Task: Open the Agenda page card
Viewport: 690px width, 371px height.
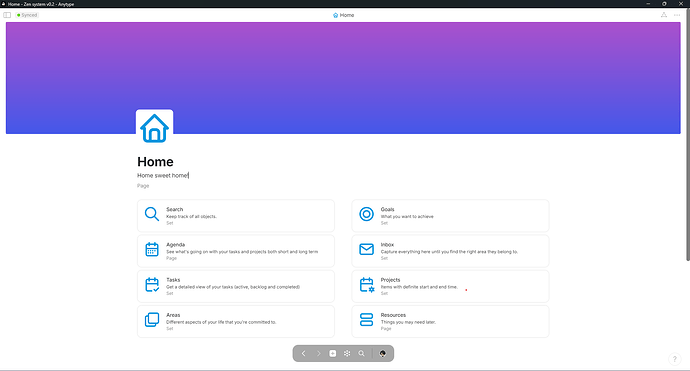Action: click(236, 251)
